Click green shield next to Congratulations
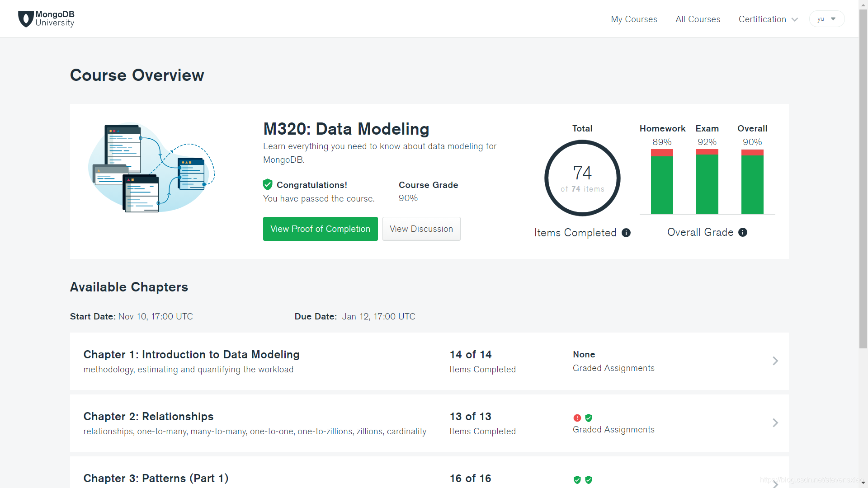The width and height of the screenshot is (868, 488). tap(268, 184)
